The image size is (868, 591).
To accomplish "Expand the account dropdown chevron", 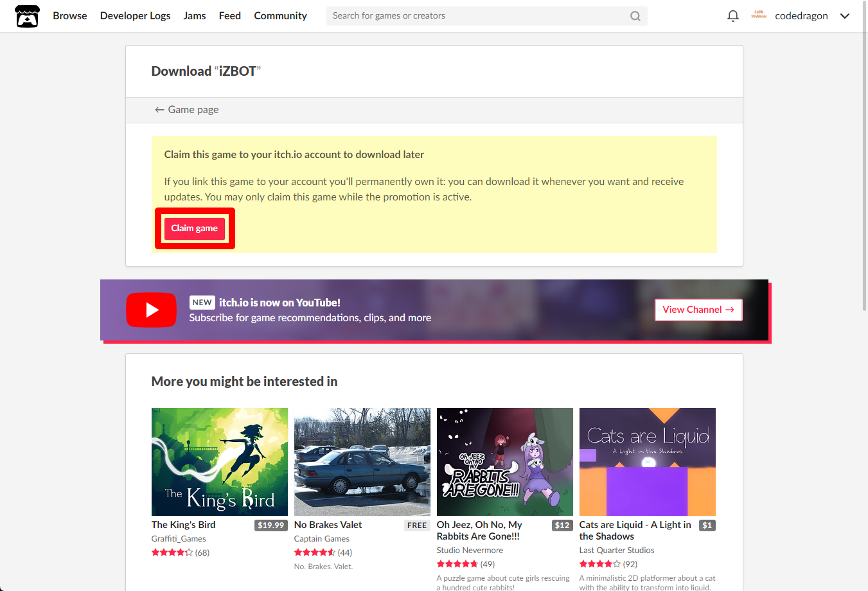I will [x=845, y=16].
